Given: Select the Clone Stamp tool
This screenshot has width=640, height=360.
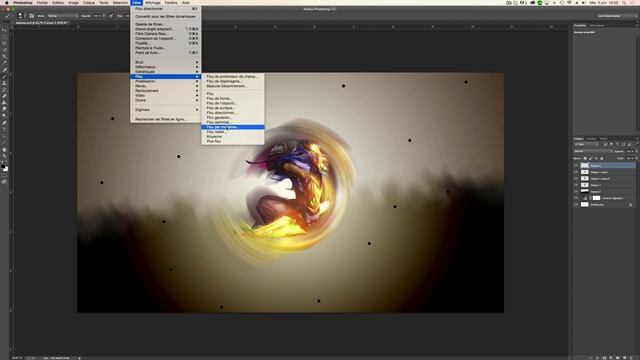Looking at the screenshot, I should (4, 83).
